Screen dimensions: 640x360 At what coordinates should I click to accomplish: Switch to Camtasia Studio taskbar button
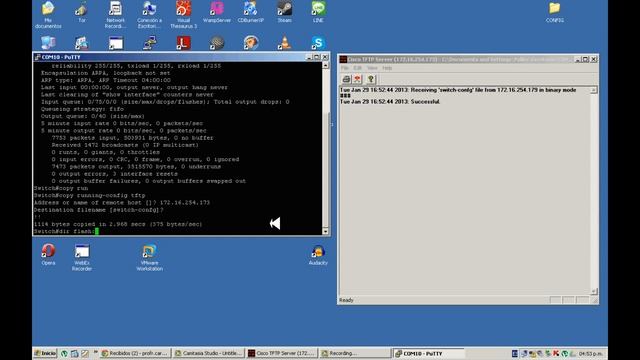tap(208, 353)
